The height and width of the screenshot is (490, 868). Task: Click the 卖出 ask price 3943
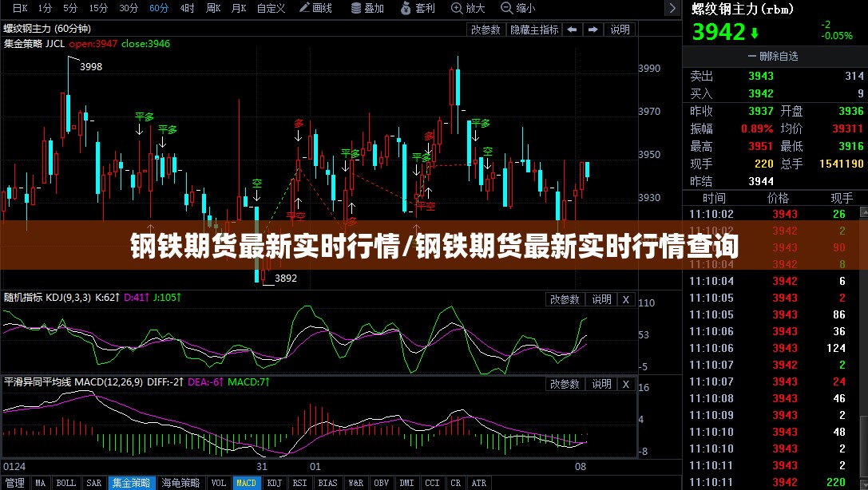point(761,77)
